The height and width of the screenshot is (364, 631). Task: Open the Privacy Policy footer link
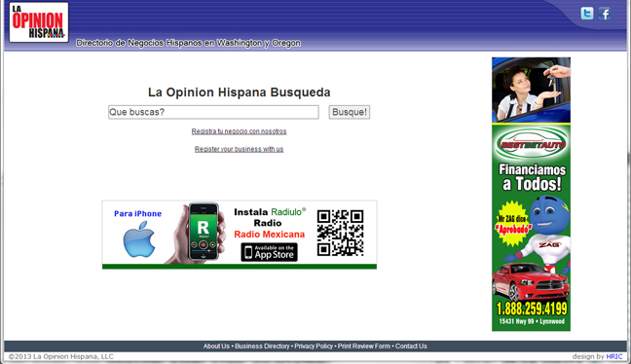314,346
